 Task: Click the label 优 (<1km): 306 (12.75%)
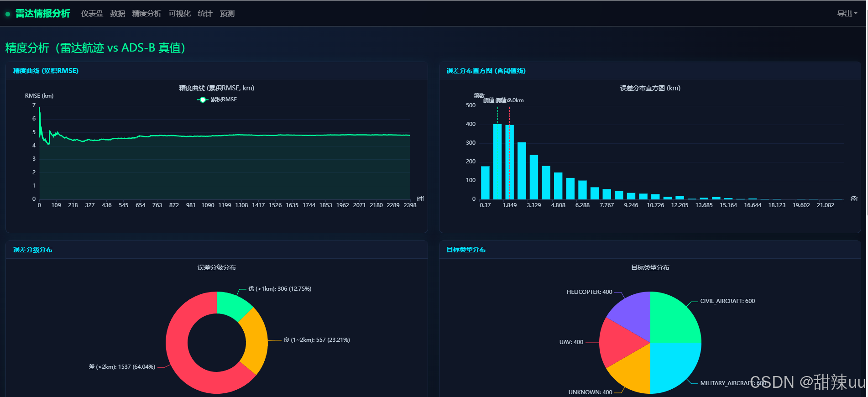[280, 289]
